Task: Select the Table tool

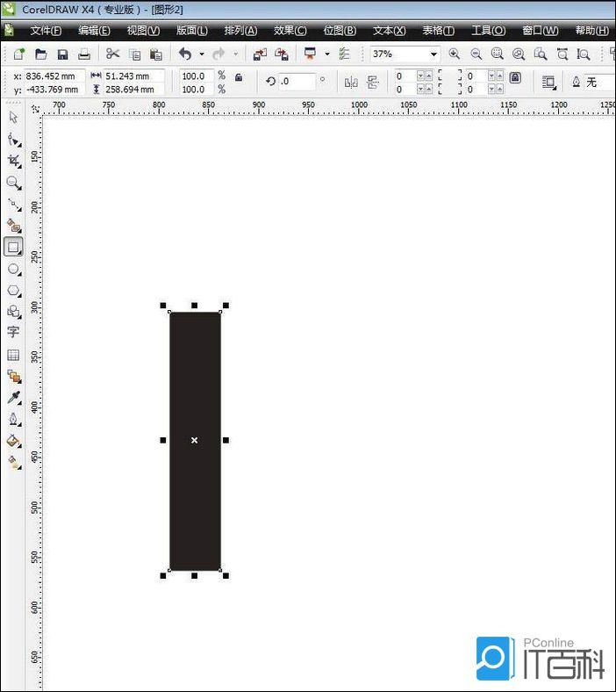Action: click(13, 355)
